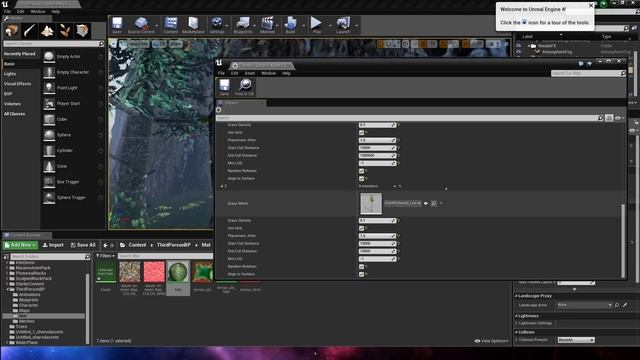This screenshot has width=640, height=360.
Task: Select Paint mode brush icon
Action: pyautogui.click(x=29, y=31)
